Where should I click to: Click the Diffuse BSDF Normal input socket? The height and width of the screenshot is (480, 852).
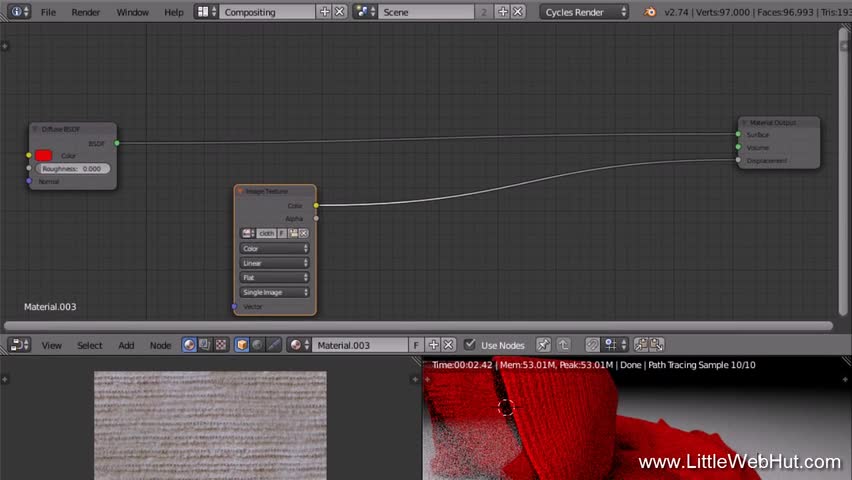[29, 181]
